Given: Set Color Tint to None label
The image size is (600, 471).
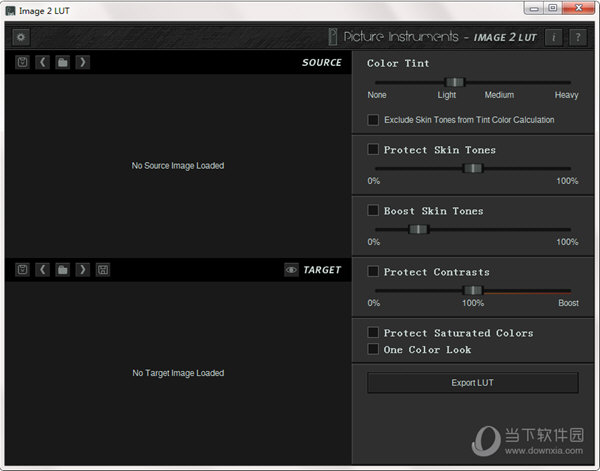Looking at the screenshot, I should 377,95.
